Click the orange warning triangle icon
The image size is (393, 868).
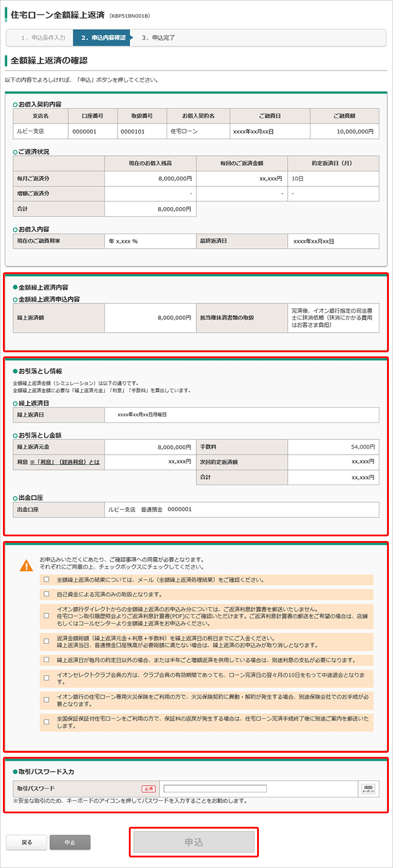(26, 565)
